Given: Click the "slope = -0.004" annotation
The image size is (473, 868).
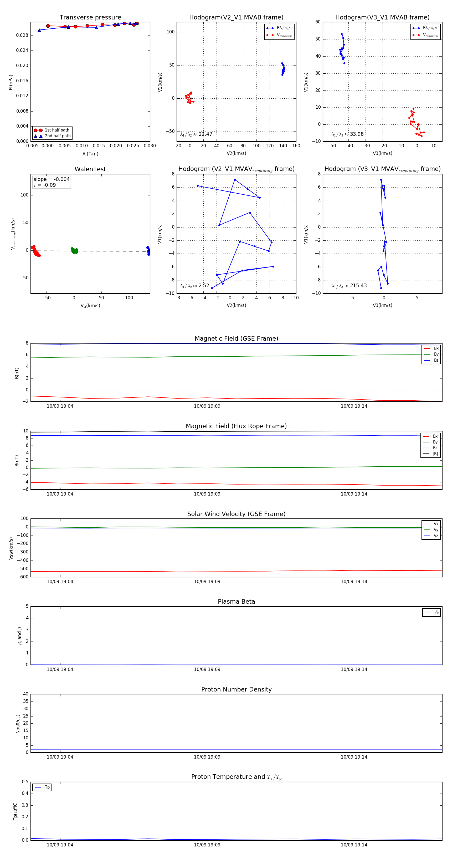Looking at the screenshot, I should (x=52, y=179).
